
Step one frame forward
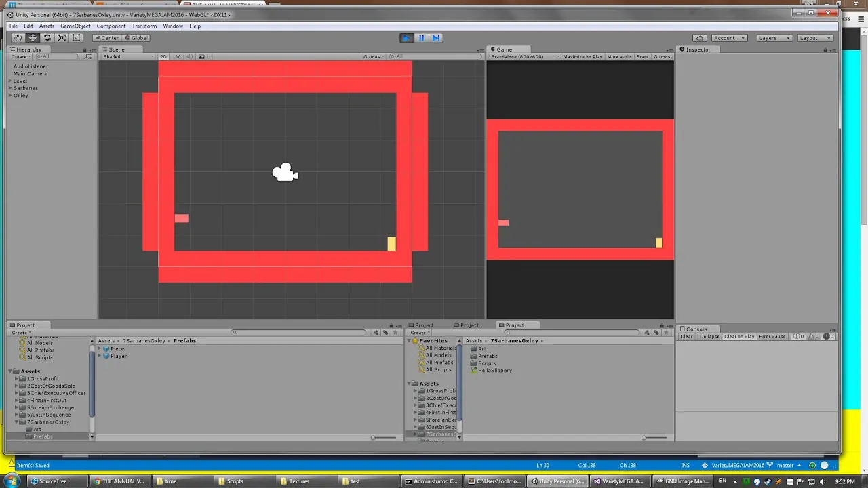[436, 38]
